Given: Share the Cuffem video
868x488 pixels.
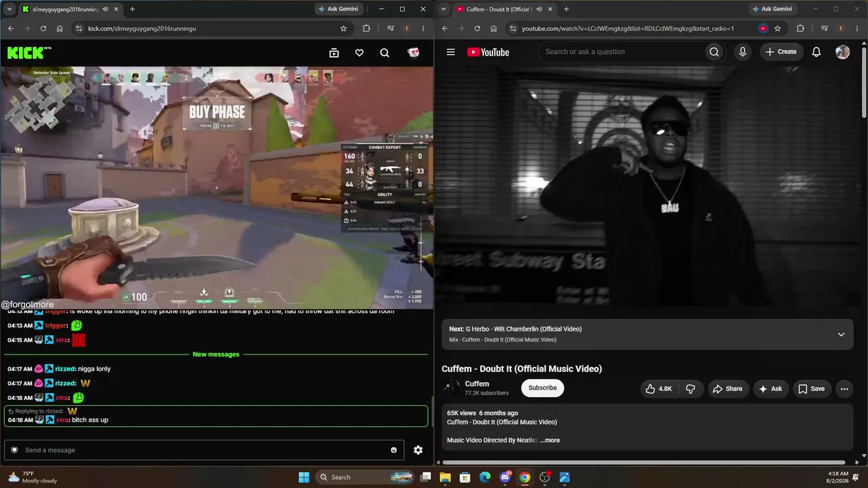Looking at the screenshot, I should (x=728, y=388).
